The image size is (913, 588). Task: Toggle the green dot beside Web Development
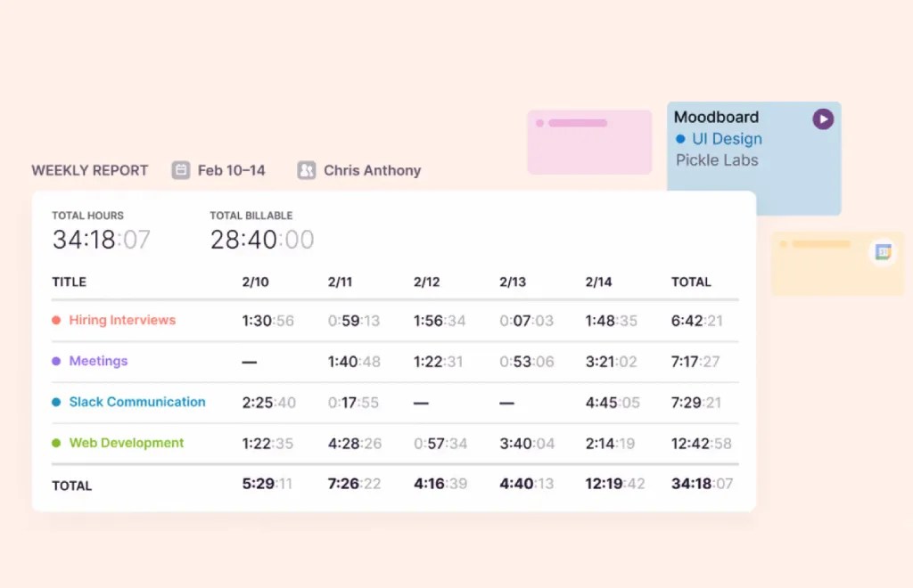(x=57, y=443)
